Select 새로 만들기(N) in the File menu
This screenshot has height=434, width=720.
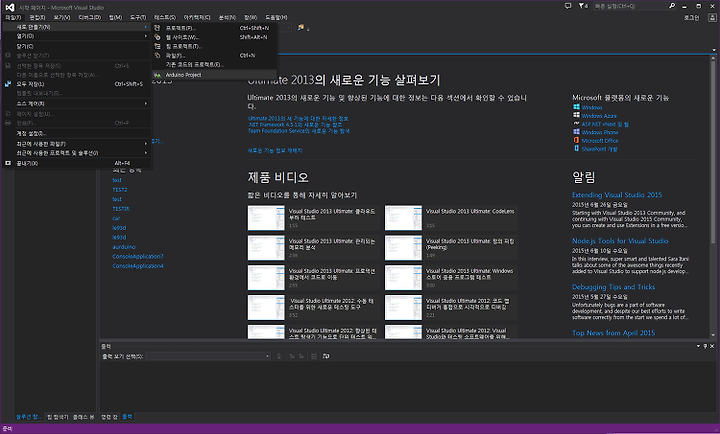(76, 27)
